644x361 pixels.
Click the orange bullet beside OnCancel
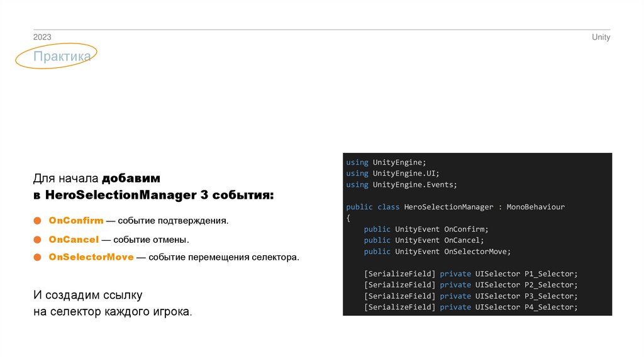[x=37, y=240]
